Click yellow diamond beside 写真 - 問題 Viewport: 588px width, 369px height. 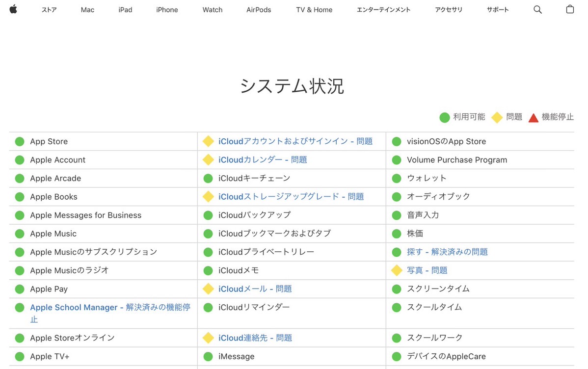point(397,270)
